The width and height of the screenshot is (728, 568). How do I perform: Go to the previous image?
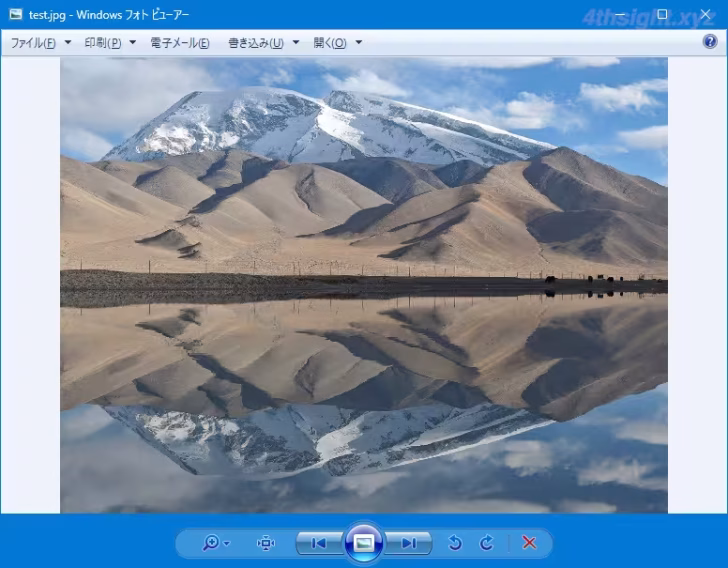tap(318, 543)
